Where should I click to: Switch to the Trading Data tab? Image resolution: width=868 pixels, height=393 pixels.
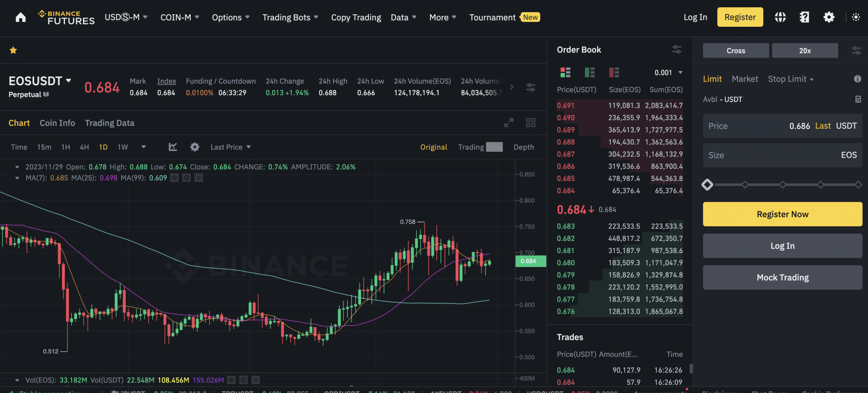point(109,123)
